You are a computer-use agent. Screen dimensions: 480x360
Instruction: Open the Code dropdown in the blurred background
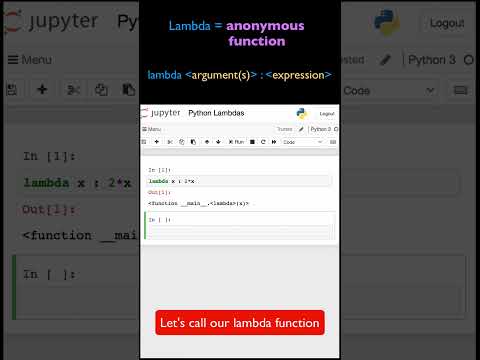389,90
